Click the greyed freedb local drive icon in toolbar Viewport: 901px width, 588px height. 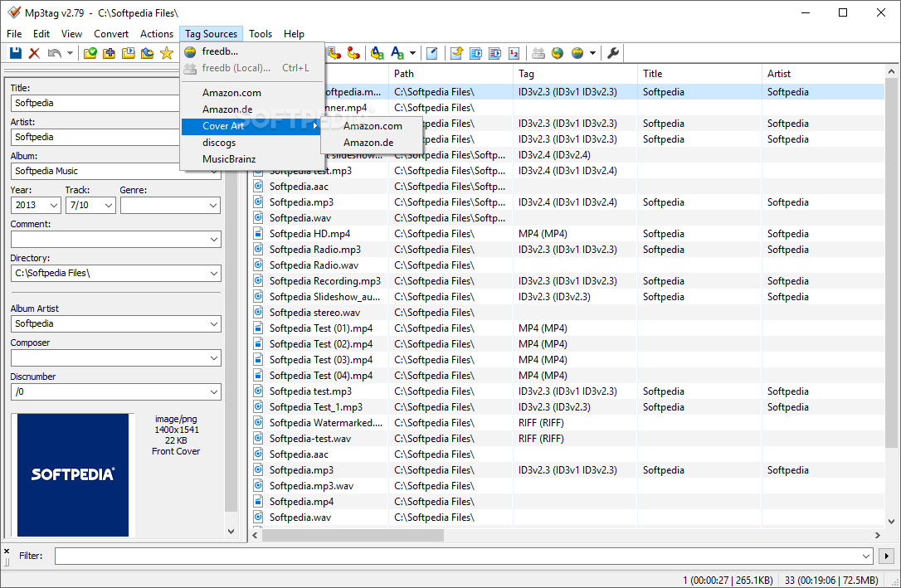pos(538,53)
